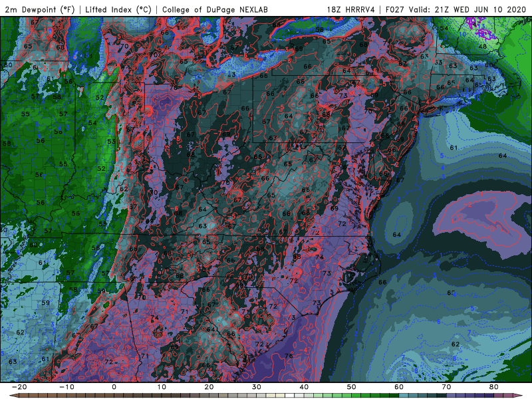
Task: Click the "18Z HRRRV4" model run label
Action: tap(351, 9)
